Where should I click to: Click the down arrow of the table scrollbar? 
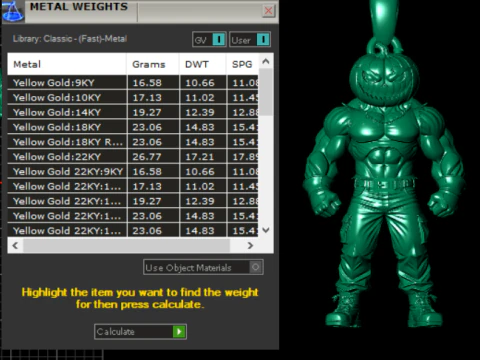[x=266, y=230]
